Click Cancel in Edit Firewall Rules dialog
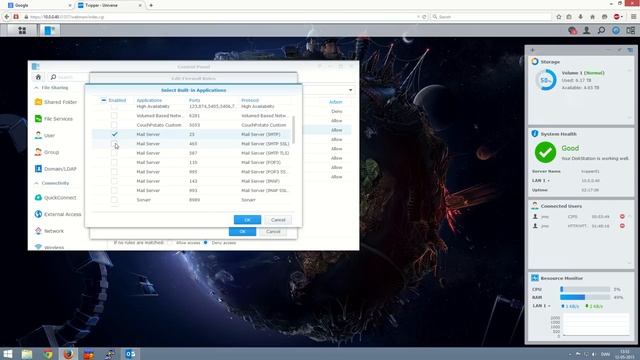Screen dimensions: 640x360 coord(273,231)
